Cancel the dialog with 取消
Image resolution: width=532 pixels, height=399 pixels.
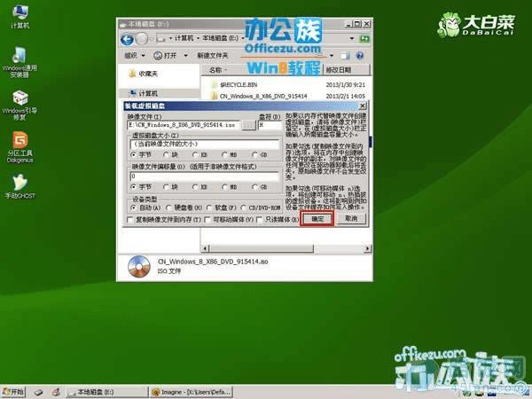[351, 218]
